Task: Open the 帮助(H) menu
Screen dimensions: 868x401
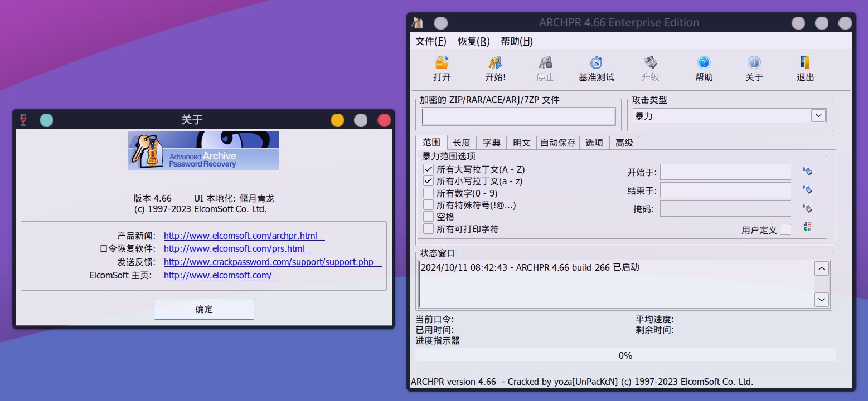Action: (517, 41)
